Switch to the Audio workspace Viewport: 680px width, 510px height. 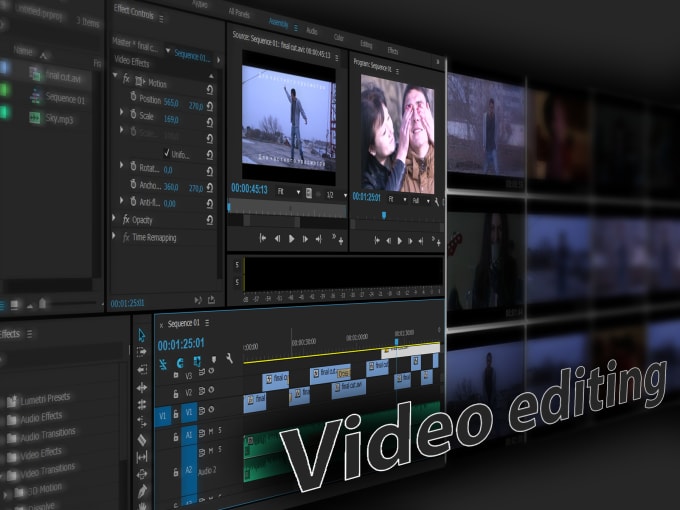click(x=312, y=31)
